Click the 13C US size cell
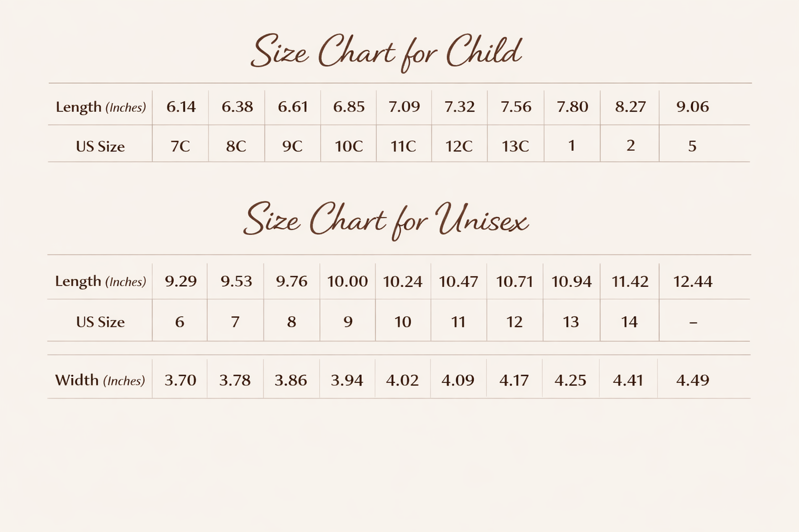This screenshot has height=532, width=799. pyautogui.click(x=515, y=146)
